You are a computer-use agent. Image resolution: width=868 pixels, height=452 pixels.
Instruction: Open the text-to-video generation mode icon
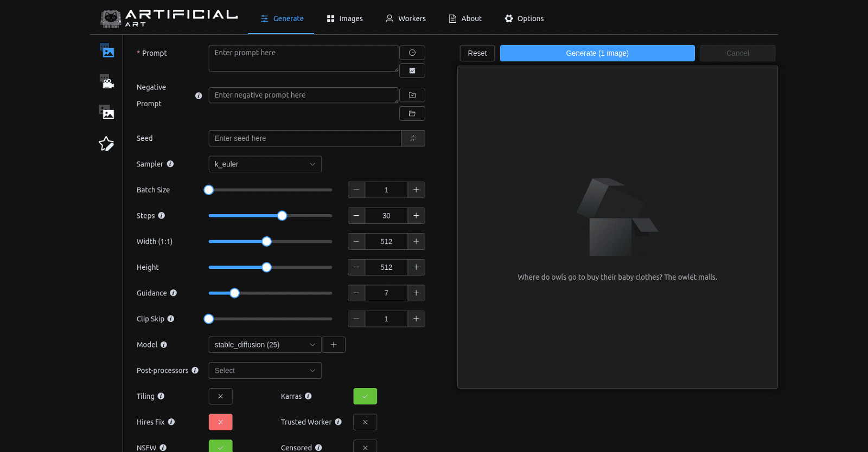107,81
